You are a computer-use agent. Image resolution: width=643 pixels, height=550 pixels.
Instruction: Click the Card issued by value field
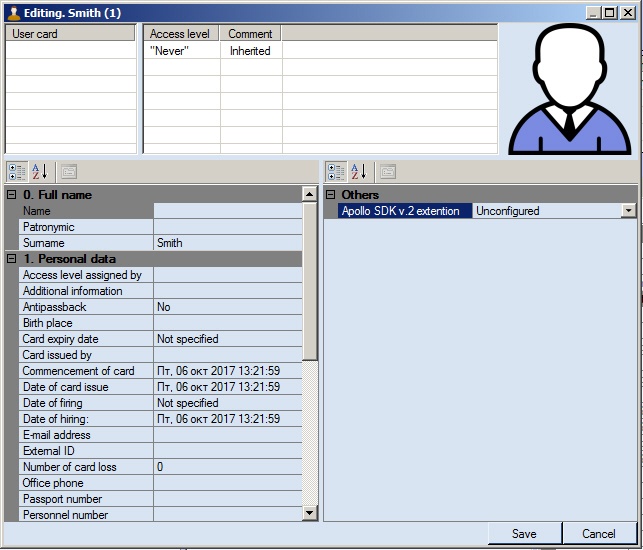pos(228,355)
